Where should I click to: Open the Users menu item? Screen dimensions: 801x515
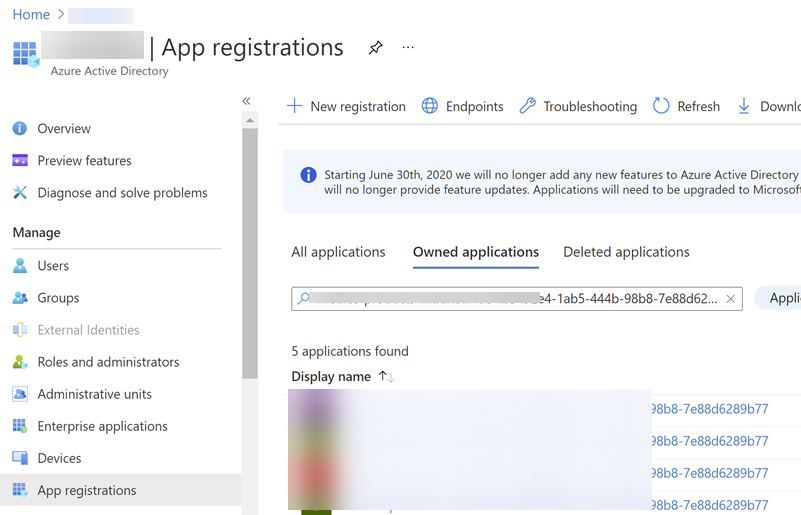coord(53,266)
